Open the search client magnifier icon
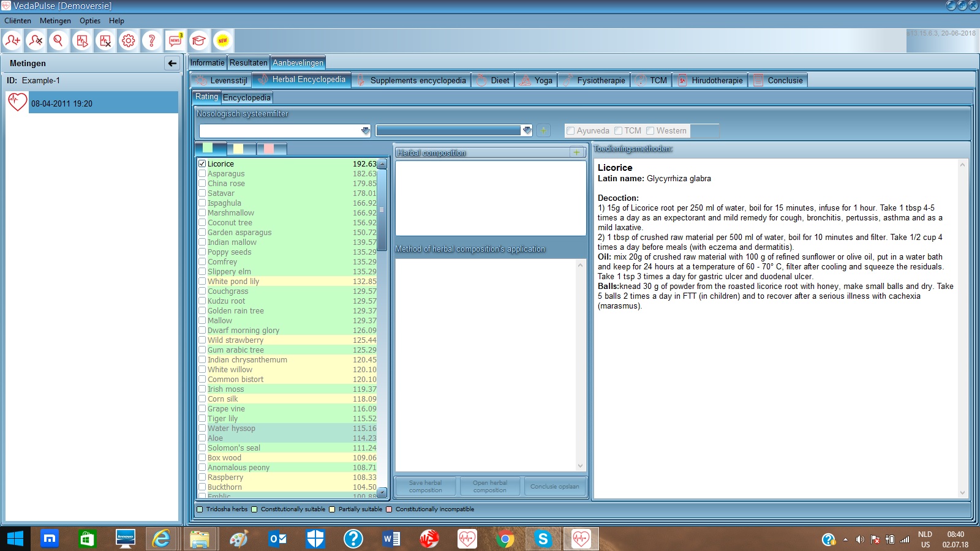980x551 pixels. pos(58,41)
